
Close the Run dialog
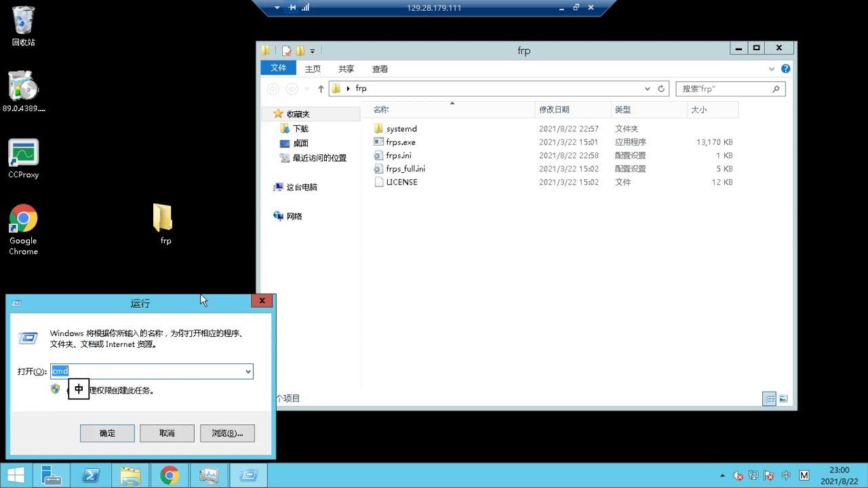pyautogui.click(x=262, y=301)
